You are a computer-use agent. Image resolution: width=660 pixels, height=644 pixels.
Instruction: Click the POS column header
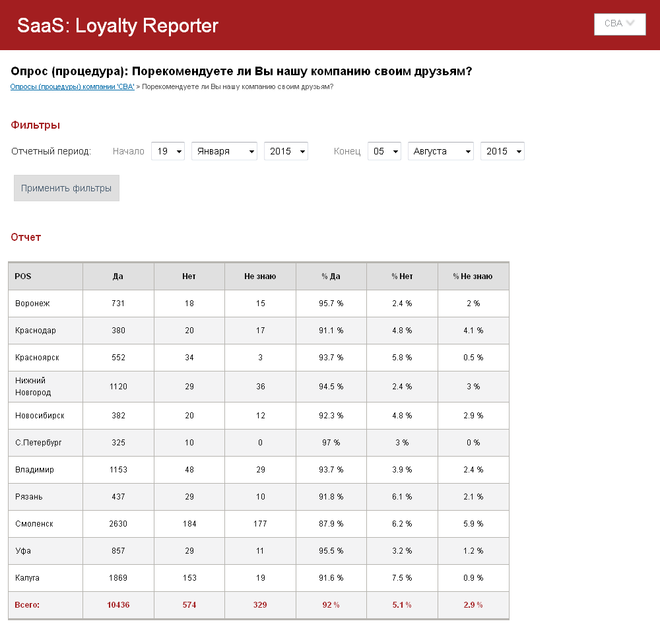pos(23,276)
